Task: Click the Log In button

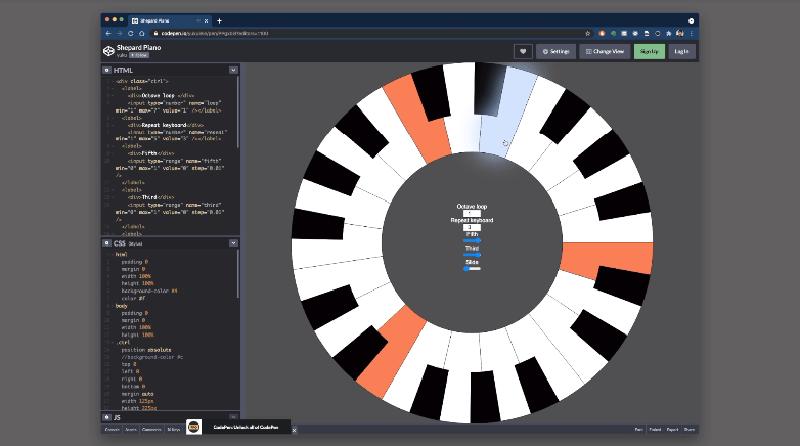Action: [681, 51]
